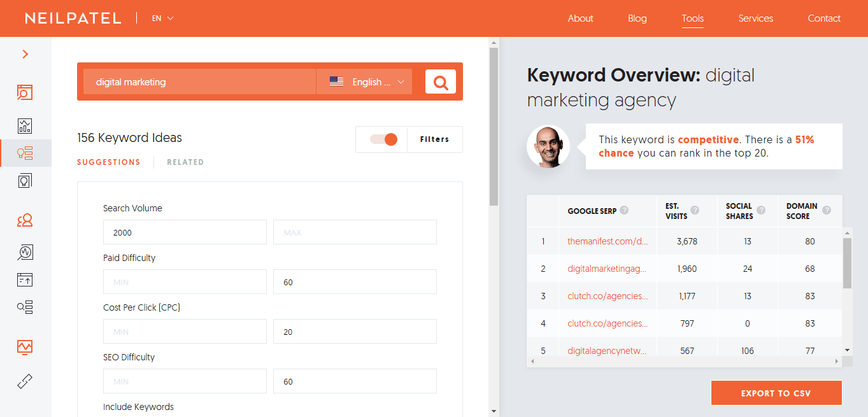The width and height of the screenshot is (868, 417).
Task: Click the 1,960 estimated visits cell
Action: coord(687,269)
